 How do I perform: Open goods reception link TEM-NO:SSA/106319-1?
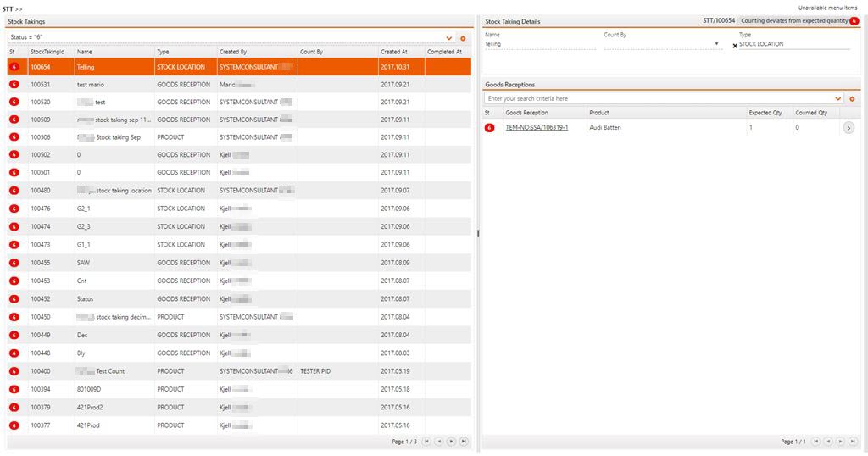tap(537, 128)
